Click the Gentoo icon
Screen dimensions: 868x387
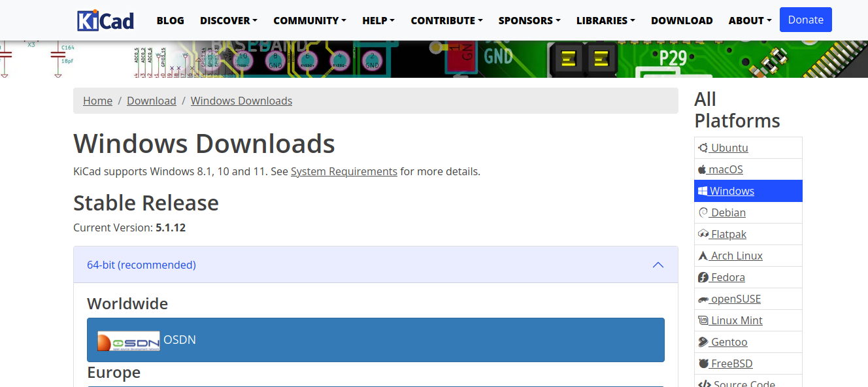click(703, 342)
